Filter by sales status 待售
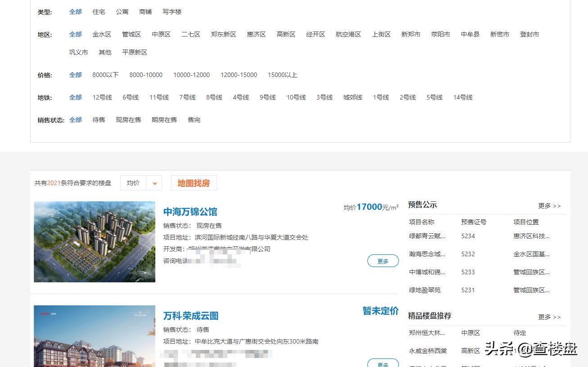 [x=99, y=119]
